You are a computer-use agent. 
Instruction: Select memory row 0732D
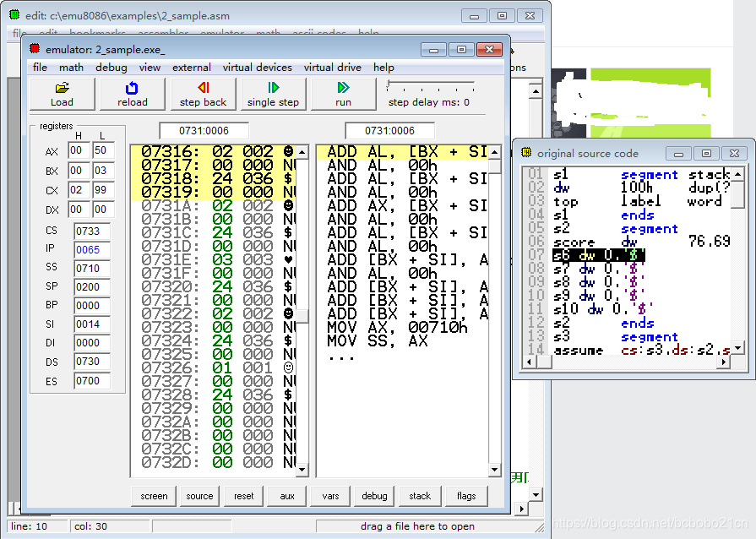214,462
